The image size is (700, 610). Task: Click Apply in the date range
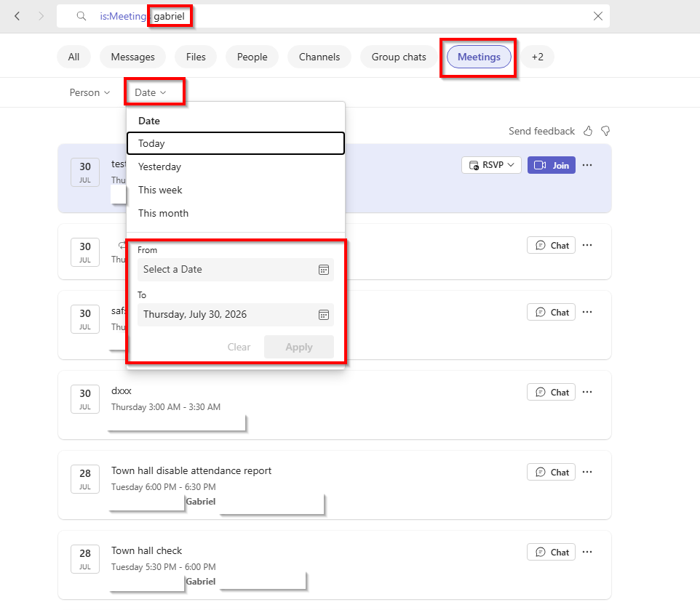[299, 347]
